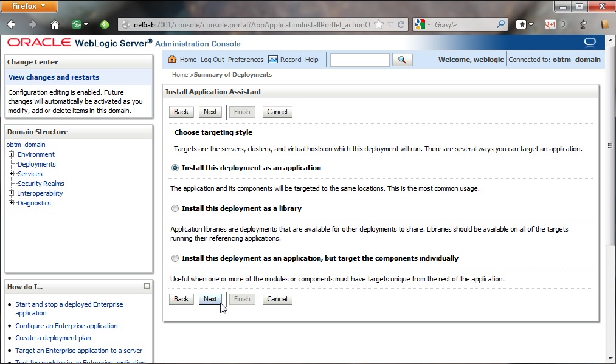Open Security Realms in the Domain Structure
616x364 pixels.
pyautogui.click(x=41, y=184)
